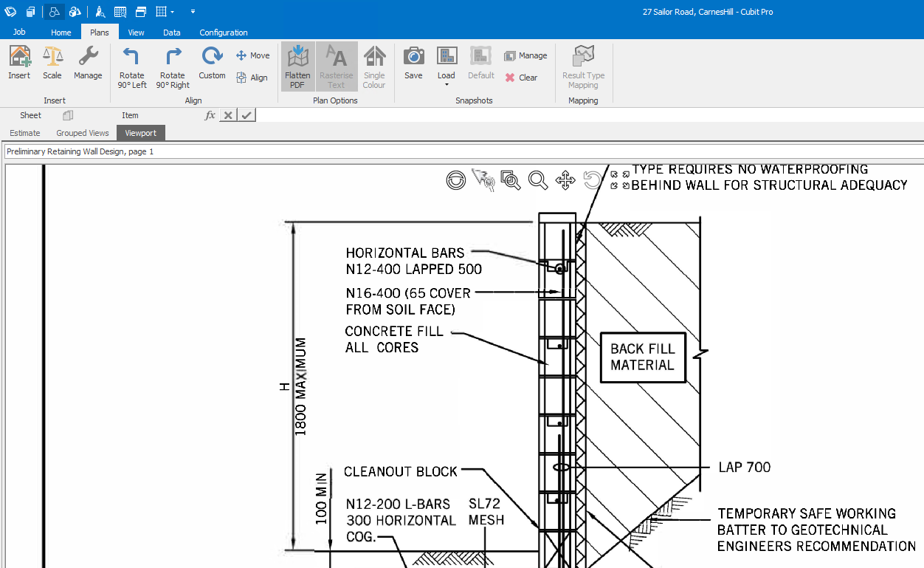Click the Insert plan icon
Screen dimensions: 924x568
19,62
